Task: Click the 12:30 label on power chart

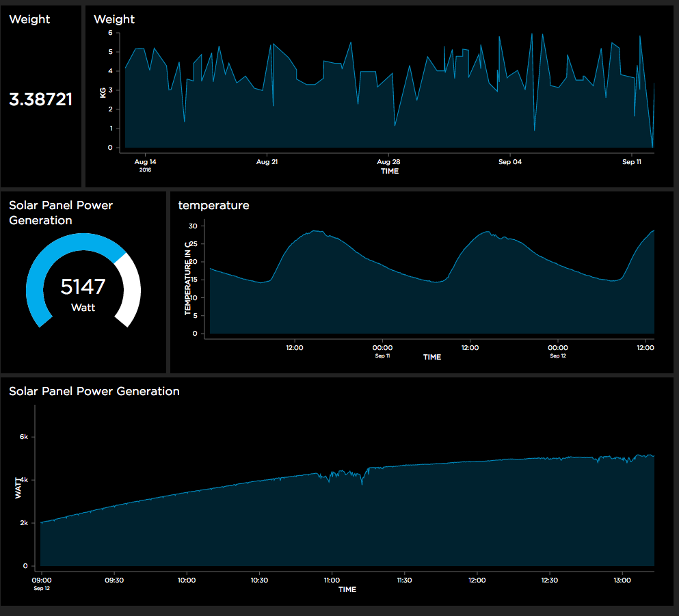Action: pyautogui.click(x=550, y=580)
